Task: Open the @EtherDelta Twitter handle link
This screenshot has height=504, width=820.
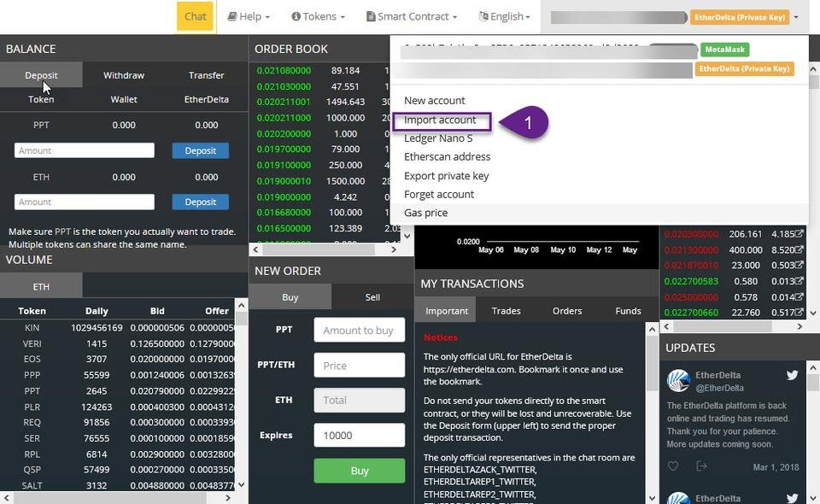Action: click(x=719, y=388)
